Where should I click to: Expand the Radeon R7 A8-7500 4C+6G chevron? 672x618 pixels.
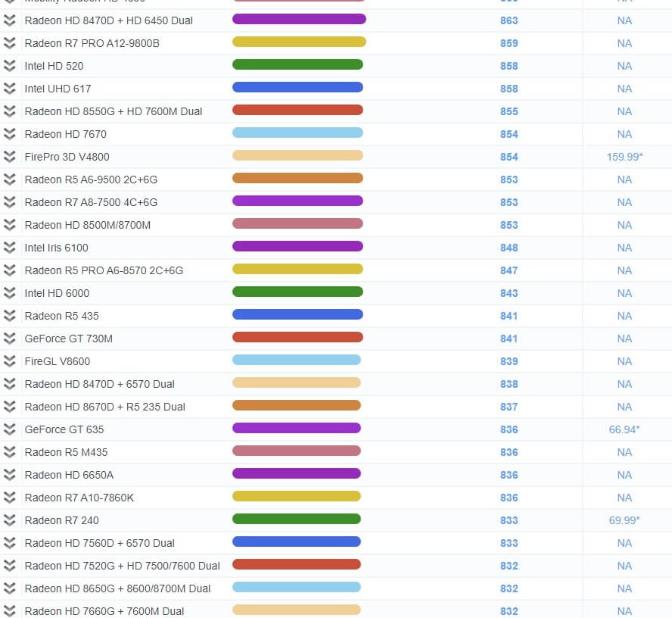click(x=9, y=202)
